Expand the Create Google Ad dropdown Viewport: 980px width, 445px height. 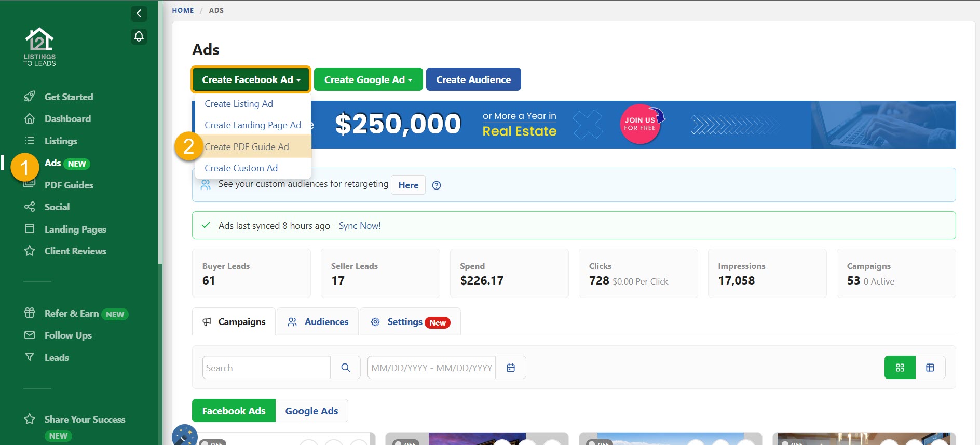[x=368, y=79]
